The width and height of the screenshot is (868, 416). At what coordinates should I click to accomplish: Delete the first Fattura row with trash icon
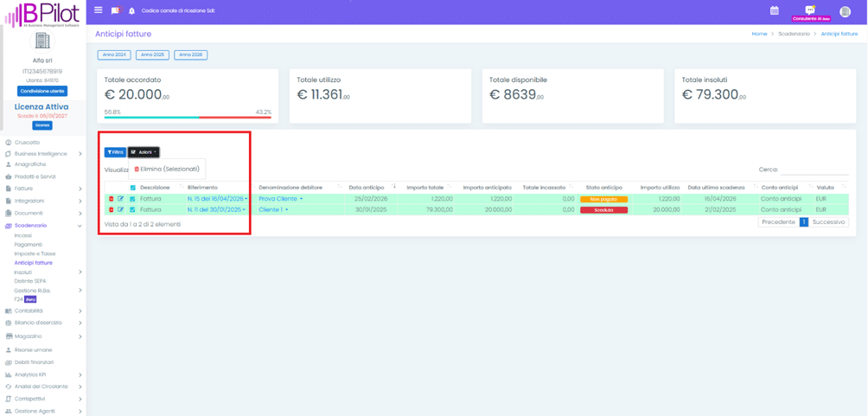click(111, 199)
